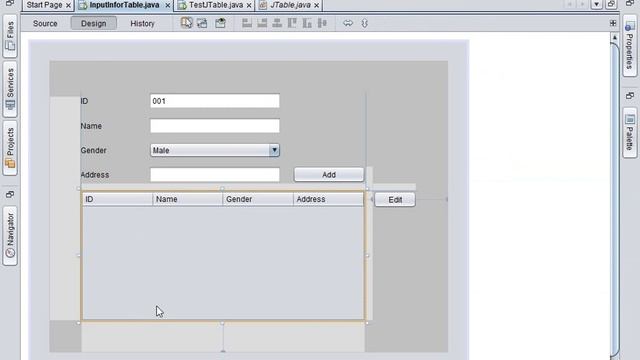Open the Navigator side panel

(10, 236)
